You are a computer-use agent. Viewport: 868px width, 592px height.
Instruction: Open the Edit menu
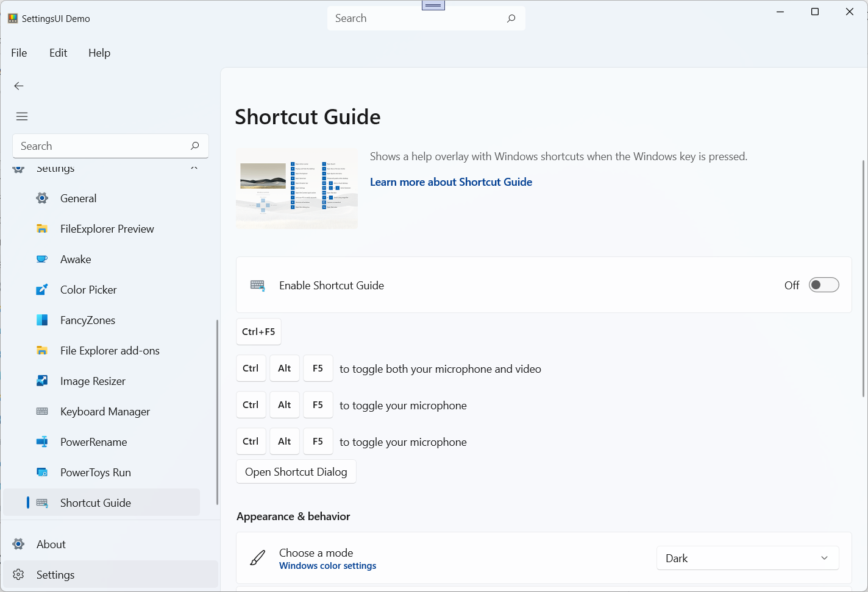click(x=59, y=53)
